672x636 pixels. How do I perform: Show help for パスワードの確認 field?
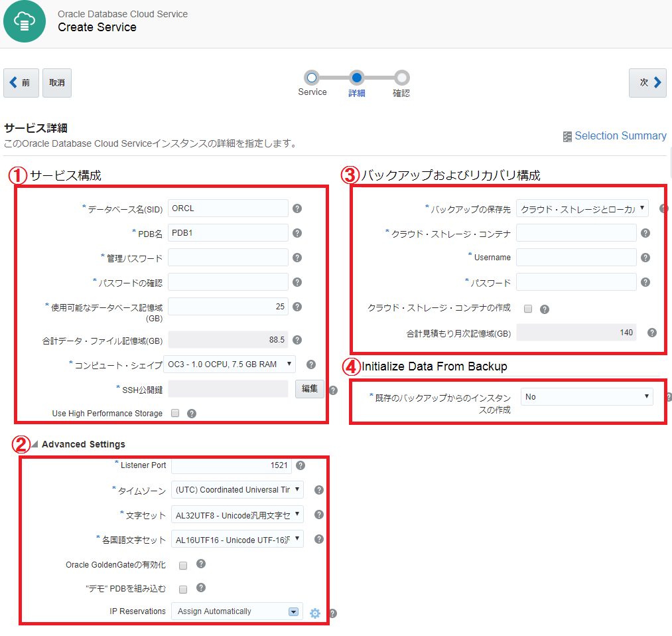coord(297,282)
